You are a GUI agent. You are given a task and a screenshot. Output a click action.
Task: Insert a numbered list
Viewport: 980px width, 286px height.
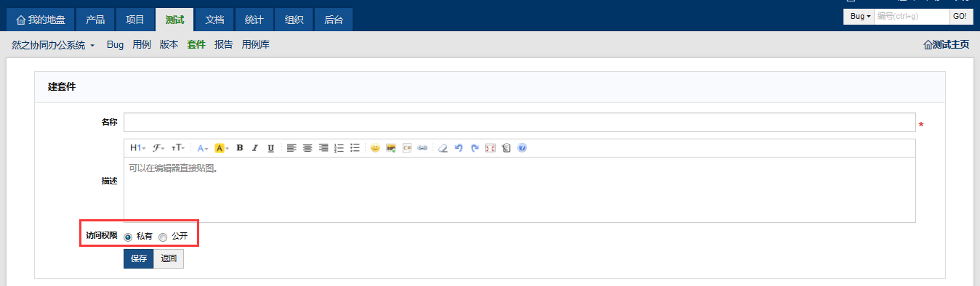tap(339, 148)
